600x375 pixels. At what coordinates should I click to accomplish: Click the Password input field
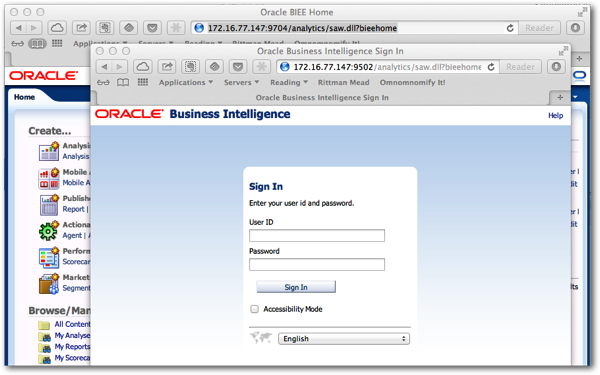click(317, 264)
